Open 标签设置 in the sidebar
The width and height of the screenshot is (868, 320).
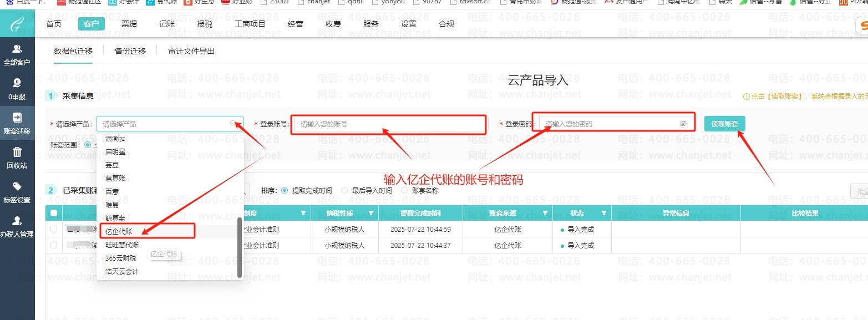[17, 192]
